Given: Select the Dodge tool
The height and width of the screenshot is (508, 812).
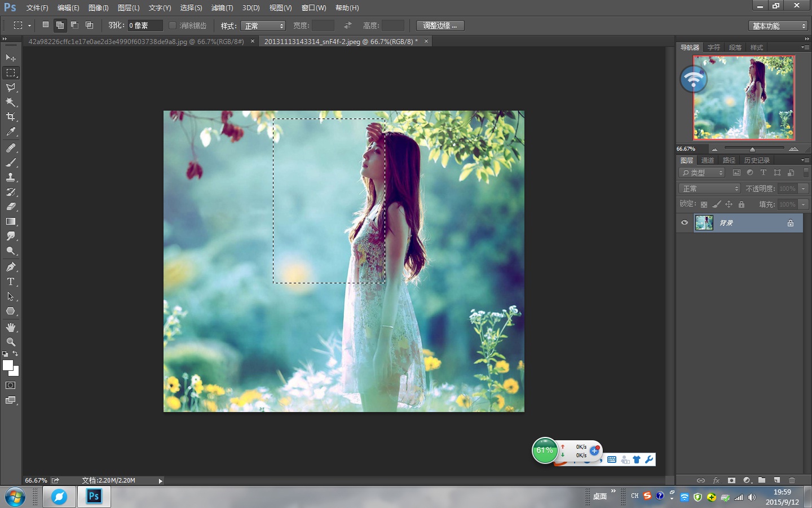Looking at the screenshot, I should 11,251.
